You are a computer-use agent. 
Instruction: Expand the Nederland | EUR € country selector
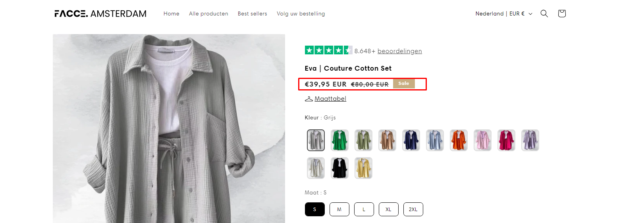(503, 13)
